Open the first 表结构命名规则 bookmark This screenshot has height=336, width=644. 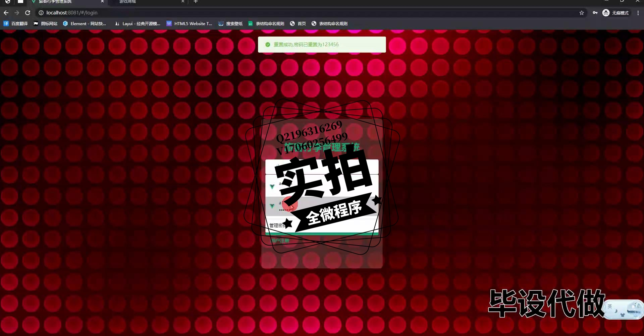[x=266, y=23]
